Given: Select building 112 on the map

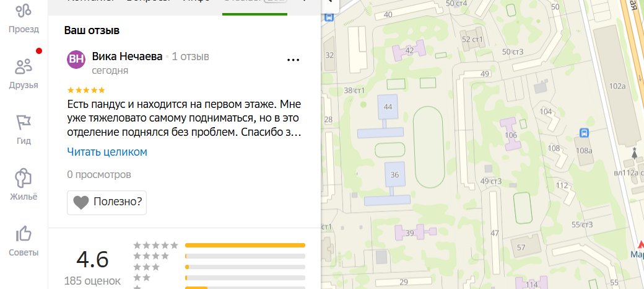Looking at the screenshot, I should coord(562,185).
